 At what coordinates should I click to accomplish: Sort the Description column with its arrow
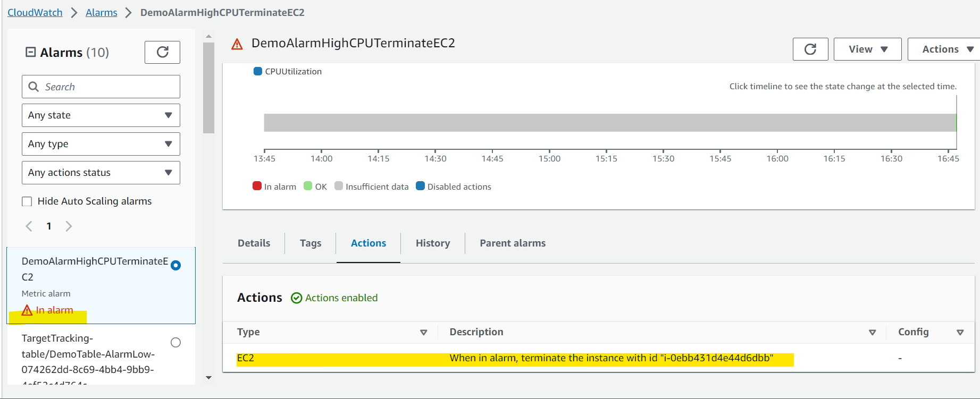(x=872, y=333)
